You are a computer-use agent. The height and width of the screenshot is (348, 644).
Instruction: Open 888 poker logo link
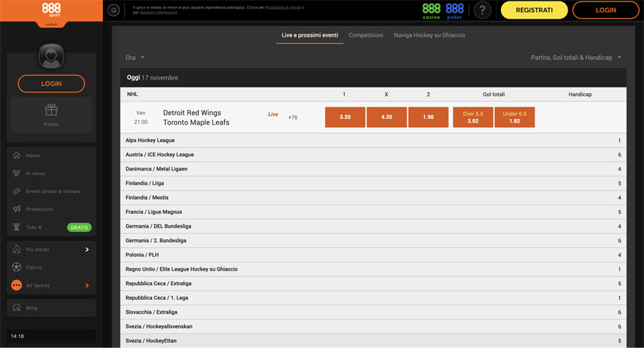454,11
